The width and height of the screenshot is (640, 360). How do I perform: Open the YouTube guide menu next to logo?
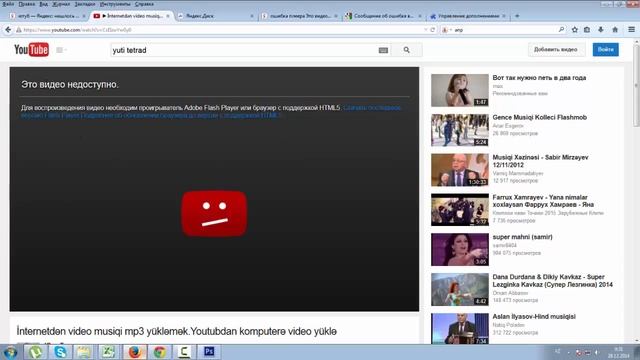[x=61, y=50]
